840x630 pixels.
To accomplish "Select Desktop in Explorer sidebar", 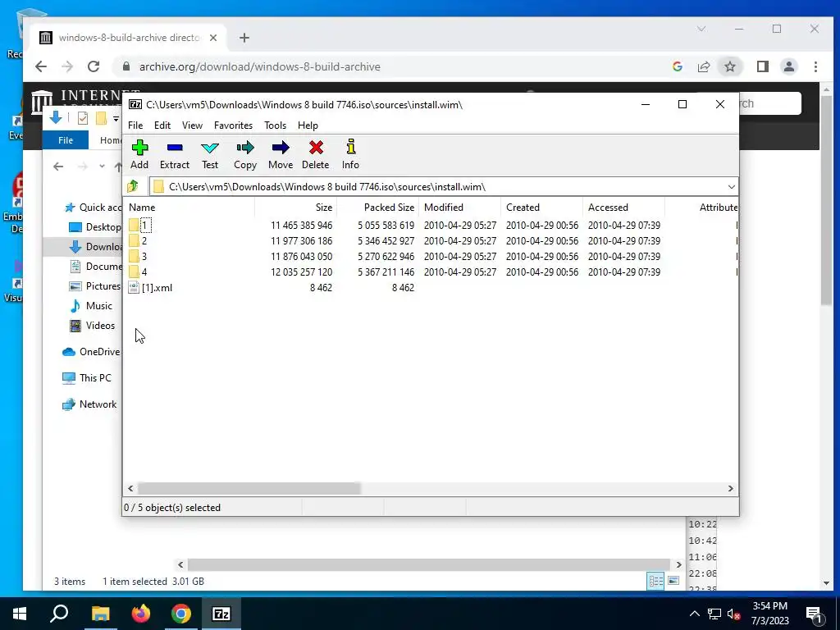I will tap(95, 227).
